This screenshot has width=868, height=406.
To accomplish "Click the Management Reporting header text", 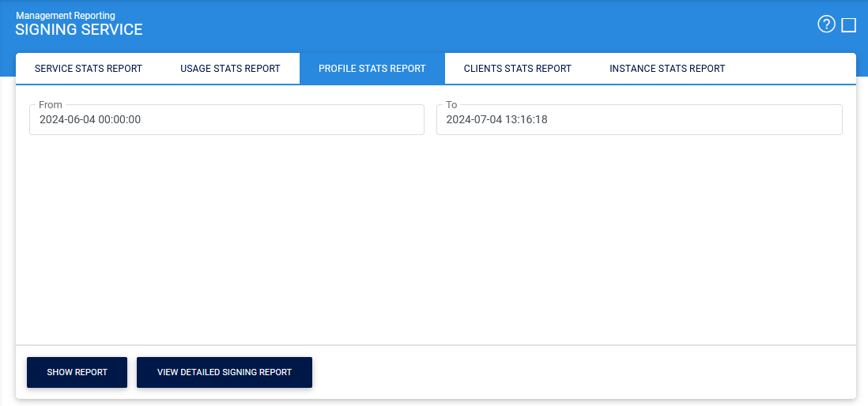I will coord(65,15).
